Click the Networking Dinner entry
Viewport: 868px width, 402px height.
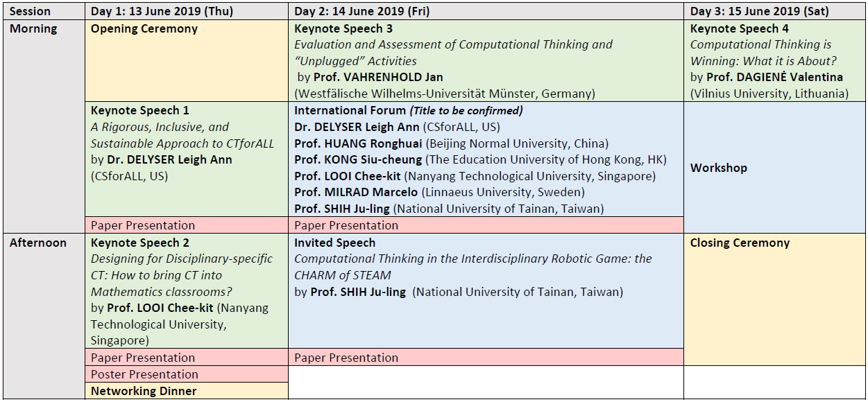click(x=144, y=391)
